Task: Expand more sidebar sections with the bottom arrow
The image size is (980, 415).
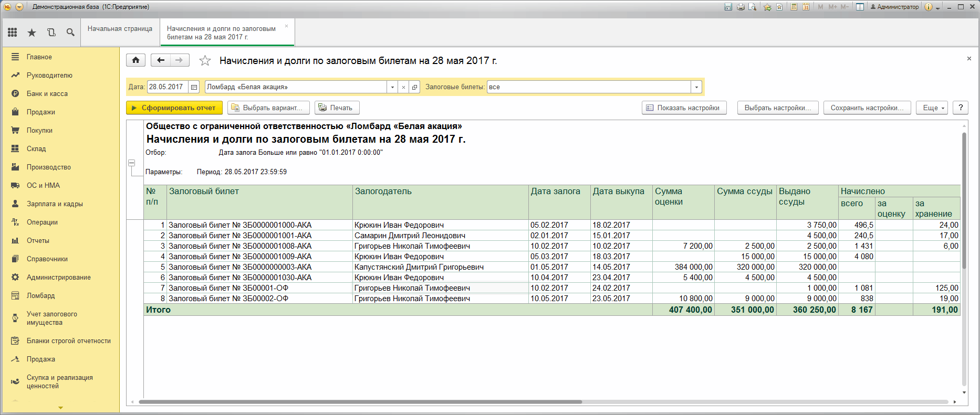Action: coord(60,408)
